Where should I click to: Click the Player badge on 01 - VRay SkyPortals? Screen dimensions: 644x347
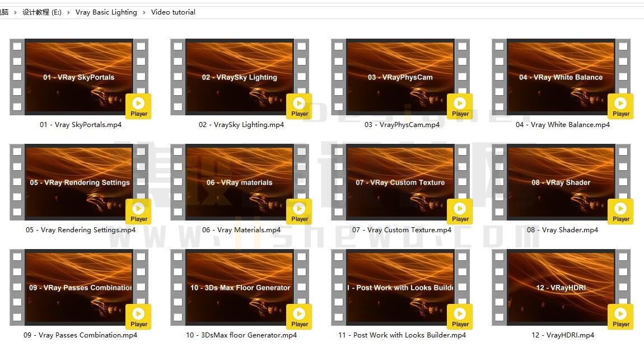tap(138, 106)
